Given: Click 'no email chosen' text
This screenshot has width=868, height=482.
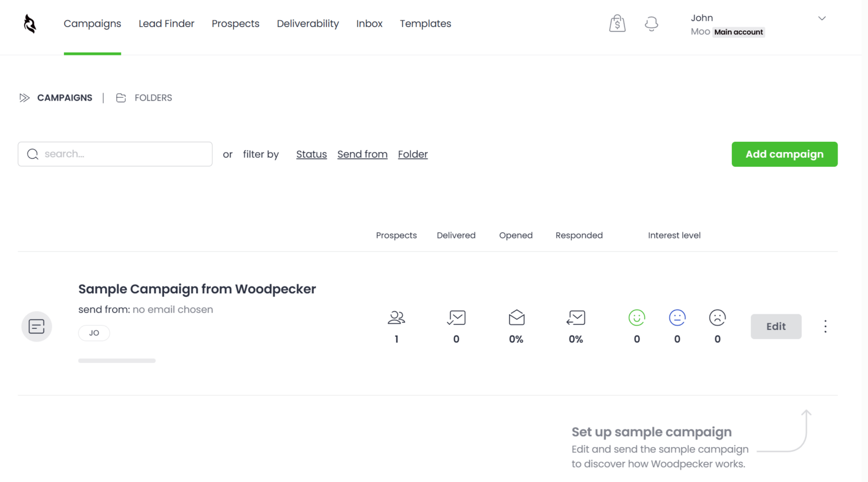Looking at the screenshot, I should point(173,310).
